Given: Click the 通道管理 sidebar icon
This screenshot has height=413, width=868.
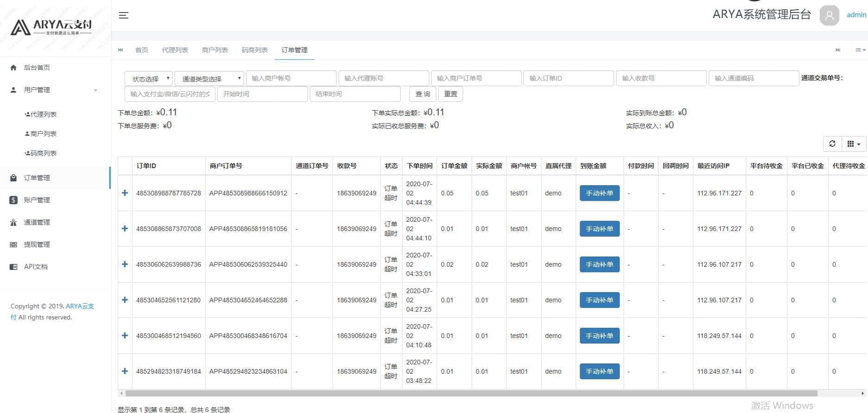Looking at the screenshot, I should click(13, 222).
